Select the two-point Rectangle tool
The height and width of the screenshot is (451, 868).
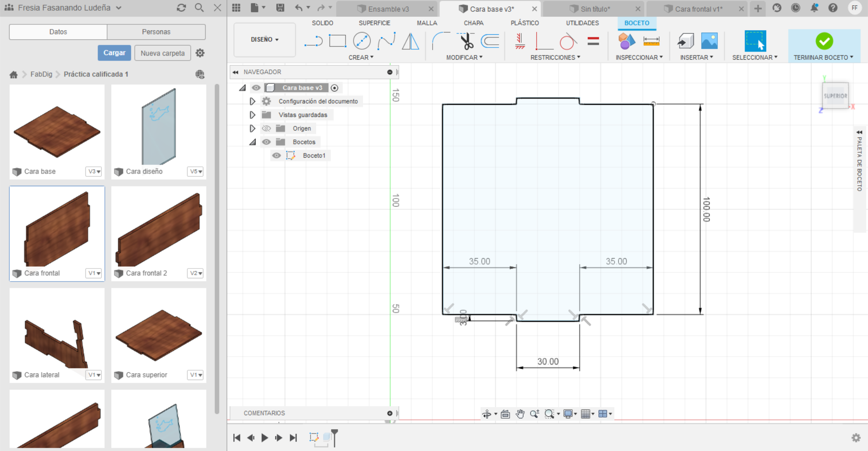coord(337,41)
